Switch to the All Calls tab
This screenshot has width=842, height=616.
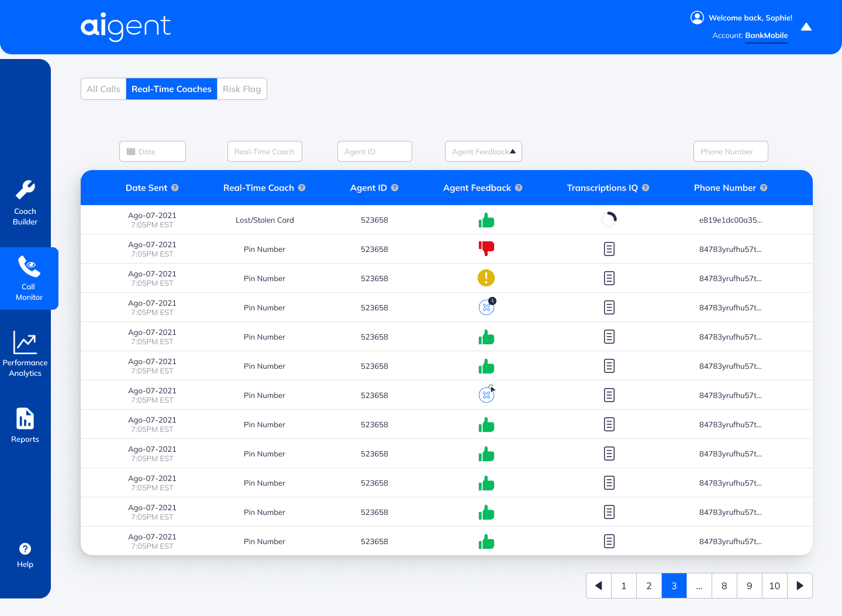pos(103,89)
